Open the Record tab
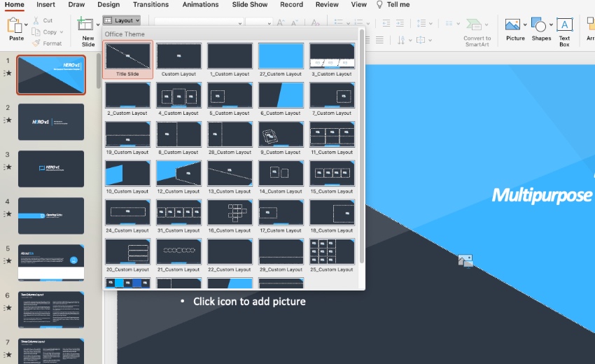This screenshot has height=364, width=595. [291, 5]
